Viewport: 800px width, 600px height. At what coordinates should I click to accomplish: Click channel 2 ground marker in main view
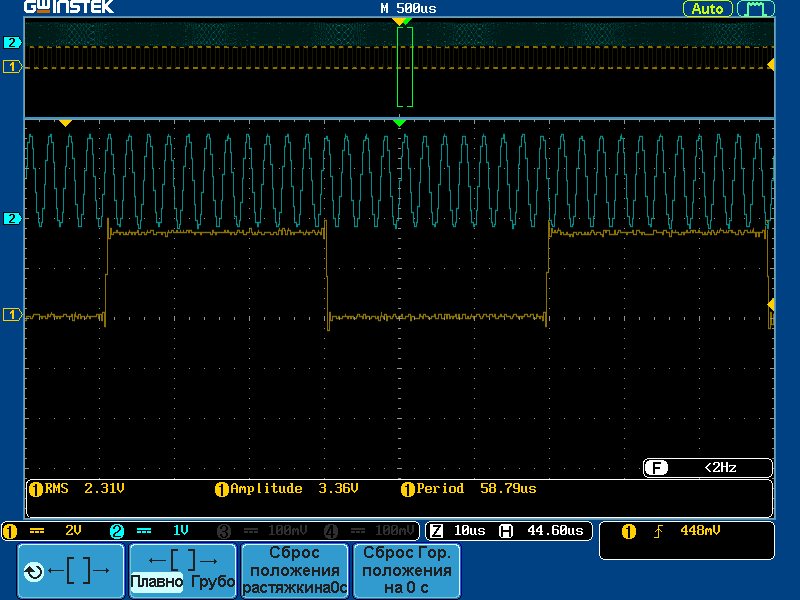coord(12,218)
